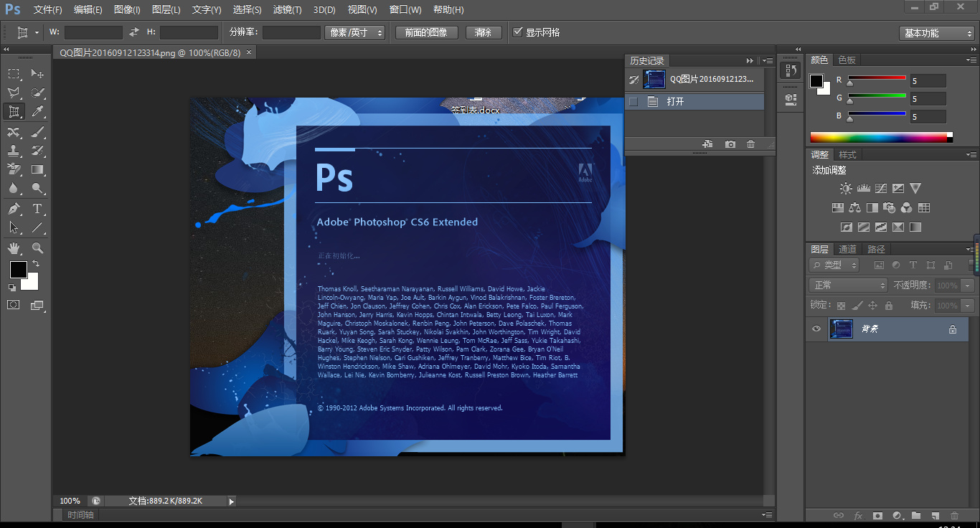Select the Zoom tool in toolbox
Screen dimensions: 980x528
click(37, 248)
